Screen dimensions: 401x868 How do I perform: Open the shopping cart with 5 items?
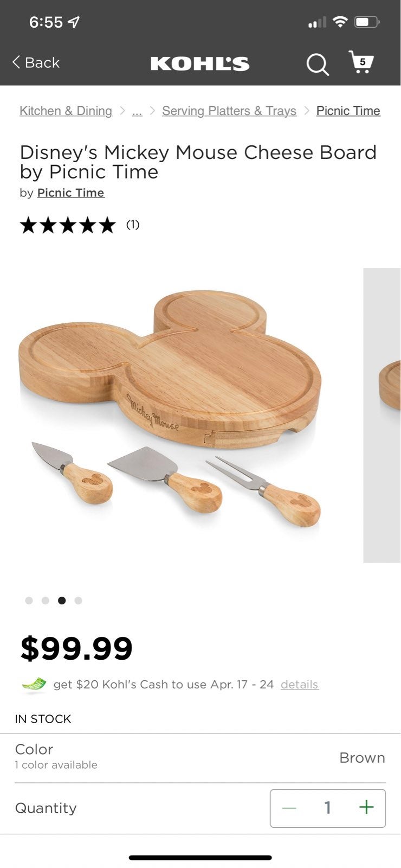point(361,62)
